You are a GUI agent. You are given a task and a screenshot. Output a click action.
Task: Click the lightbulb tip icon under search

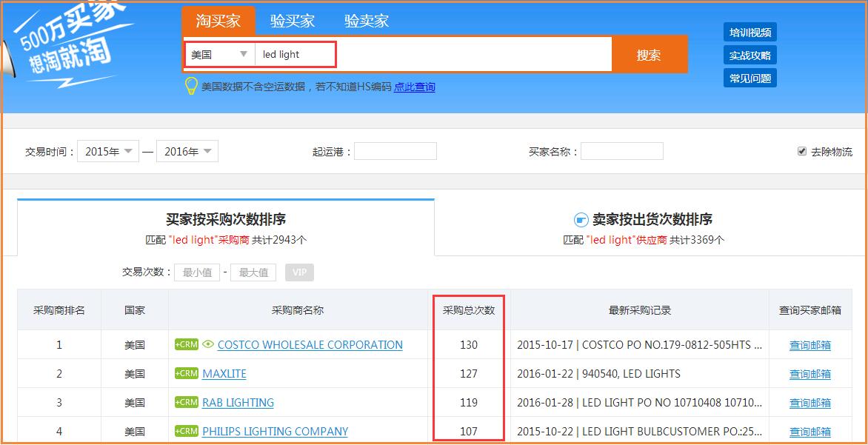191,87
